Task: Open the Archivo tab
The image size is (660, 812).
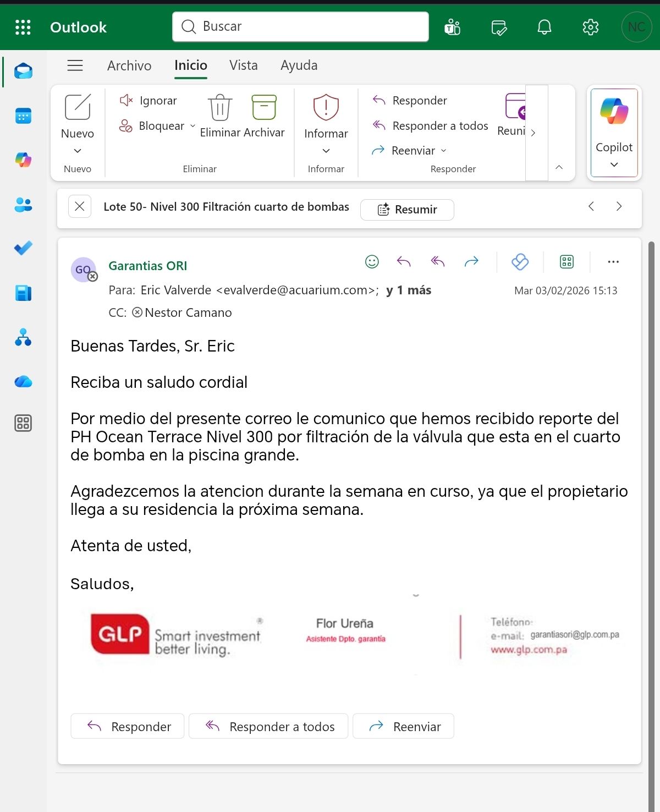Action: tap(129, 65)
